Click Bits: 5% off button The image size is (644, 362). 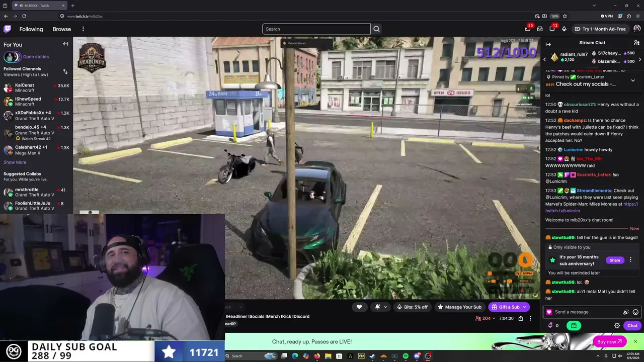pyautogui.click(x=412, y=307)
